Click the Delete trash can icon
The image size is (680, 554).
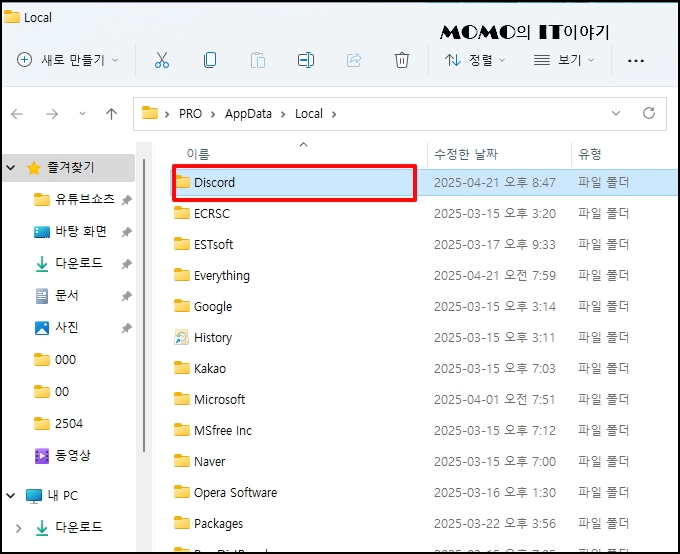coord(402,60)
